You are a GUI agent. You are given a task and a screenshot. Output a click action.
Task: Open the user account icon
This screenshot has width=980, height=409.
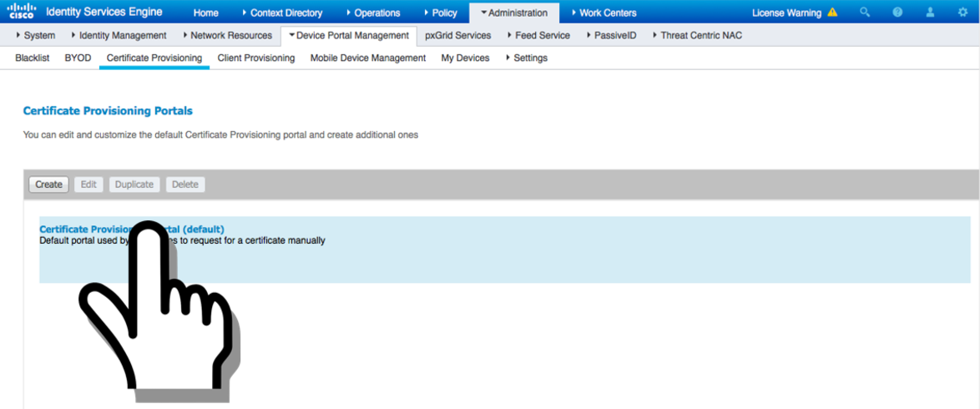(x=930, y=12)
